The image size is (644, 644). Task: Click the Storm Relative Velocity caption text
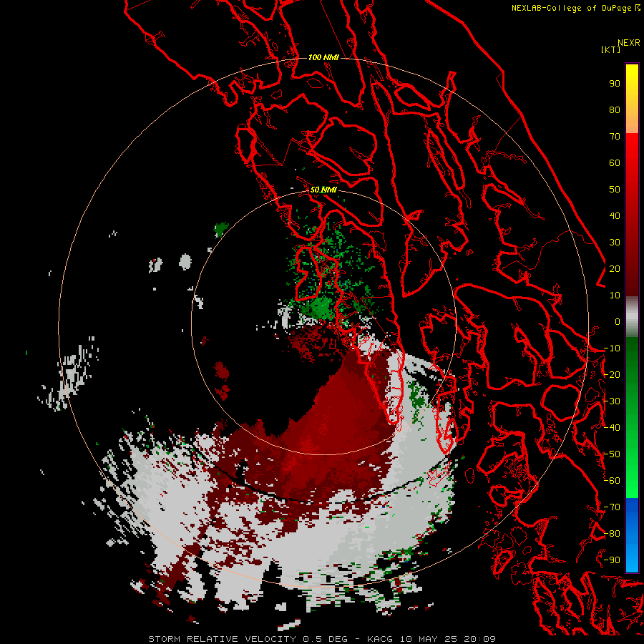[321, 639]
